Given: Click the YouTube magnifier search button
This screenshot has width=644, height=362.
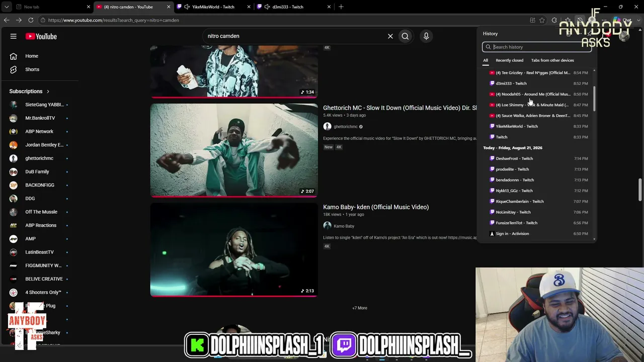Looking at the screenshot, I should click(405, 36).
